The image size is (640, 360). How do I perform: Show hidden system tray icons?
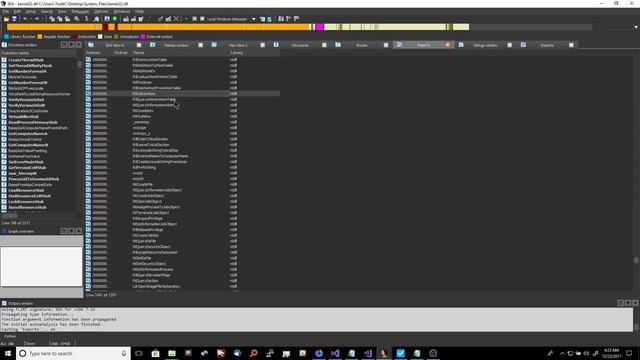pos(562,353)
